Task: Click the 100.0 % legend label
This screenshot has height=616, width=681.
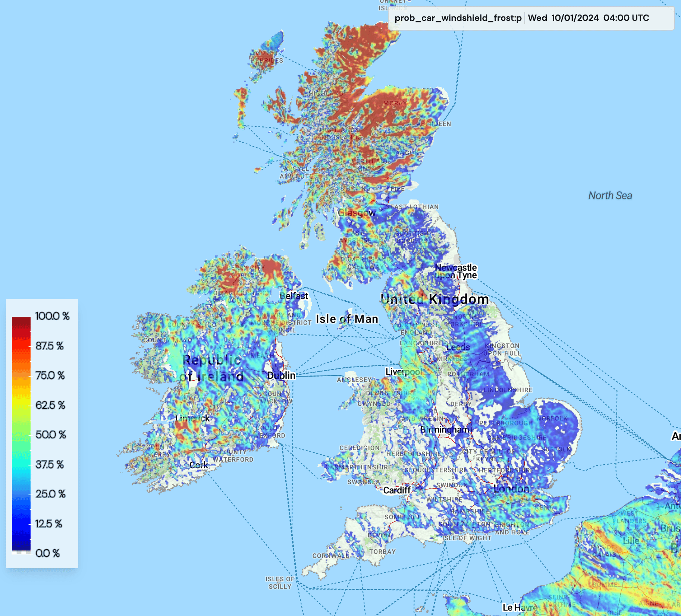Action: click(x=52, y=316)
